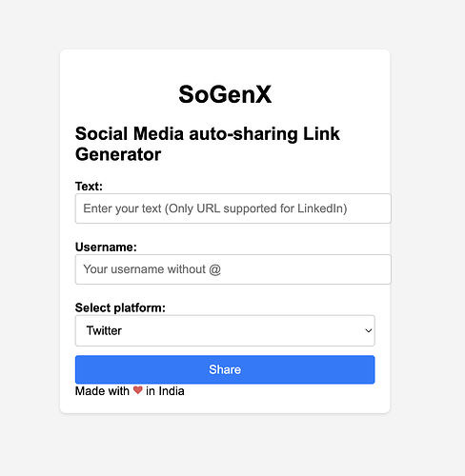Click the "Made with" footer text
Screen dimensions: 465x476
[x=102, y=391]
